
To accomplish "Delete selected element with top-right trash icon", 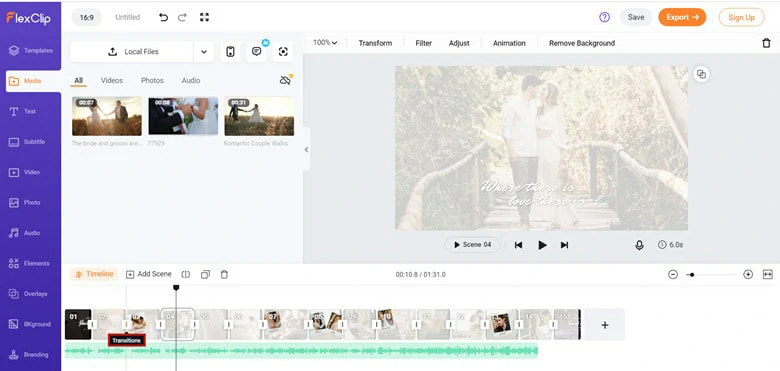I will pyautogui.click(x=766, y=43).
